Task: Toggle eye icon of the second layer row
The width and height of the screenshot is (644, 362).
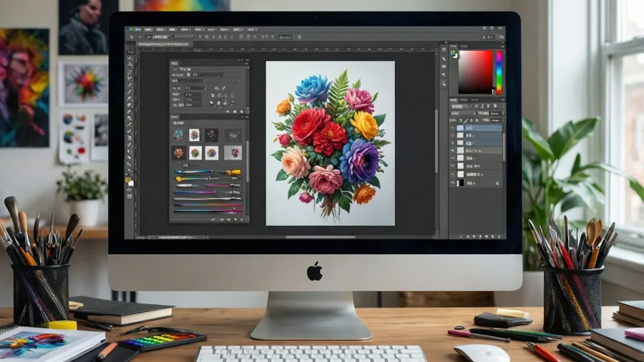Action: click(x=453, y=135)
